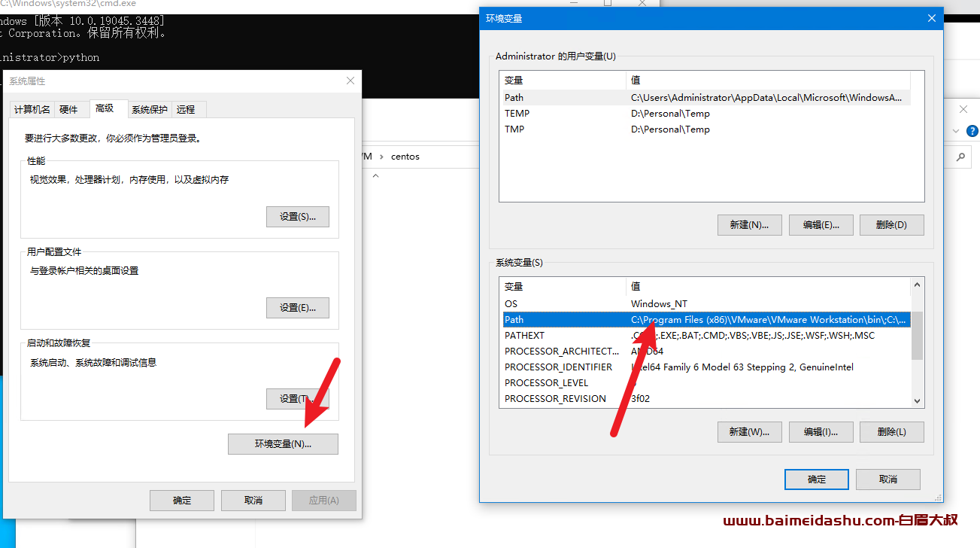980x548 pixels.
Task: Select the PROCESSOR_REVISION variable row
Action: (705, 399)
